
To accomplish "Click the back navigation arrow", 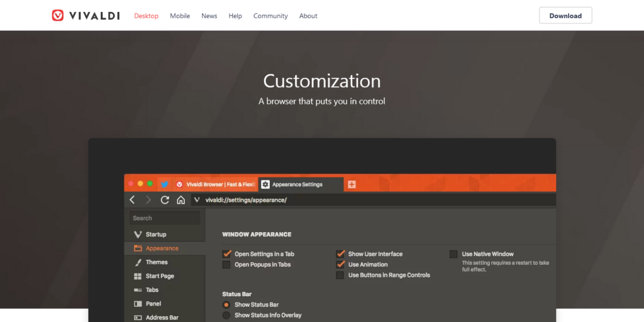I will 132,200.
